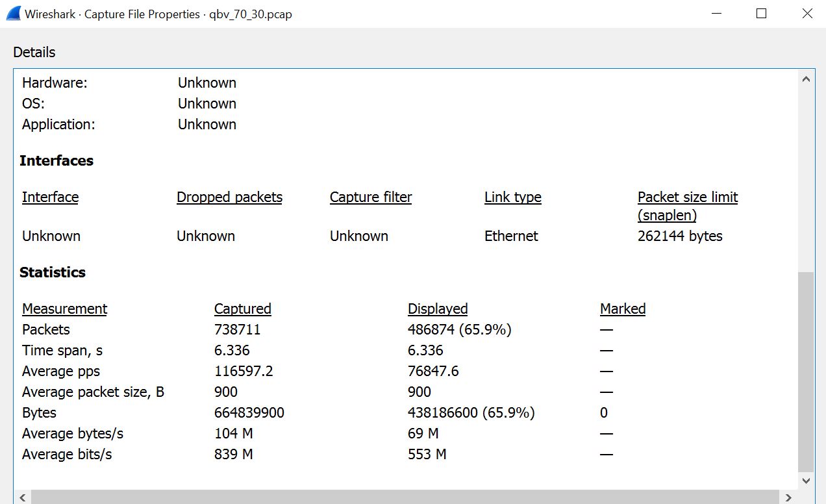Click the Packet size limit (snaplen) header
826x504 pixels.
pos(688,205)
